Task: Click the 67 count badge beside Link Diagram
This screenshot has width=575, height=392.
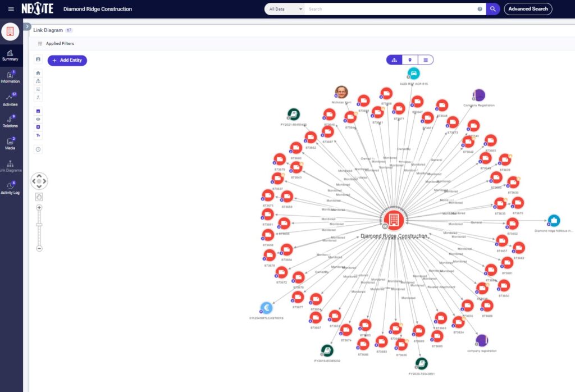Action: (x=69, y=30)
